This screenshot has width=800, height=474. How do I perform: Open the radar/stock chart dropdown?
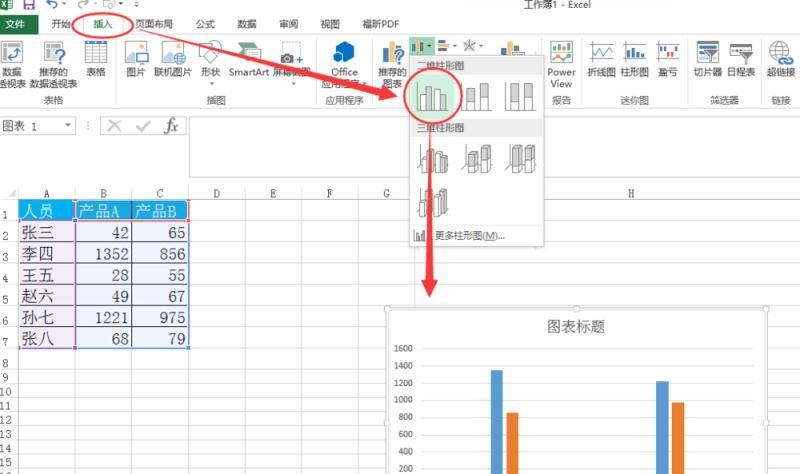[x=473, y=46]
